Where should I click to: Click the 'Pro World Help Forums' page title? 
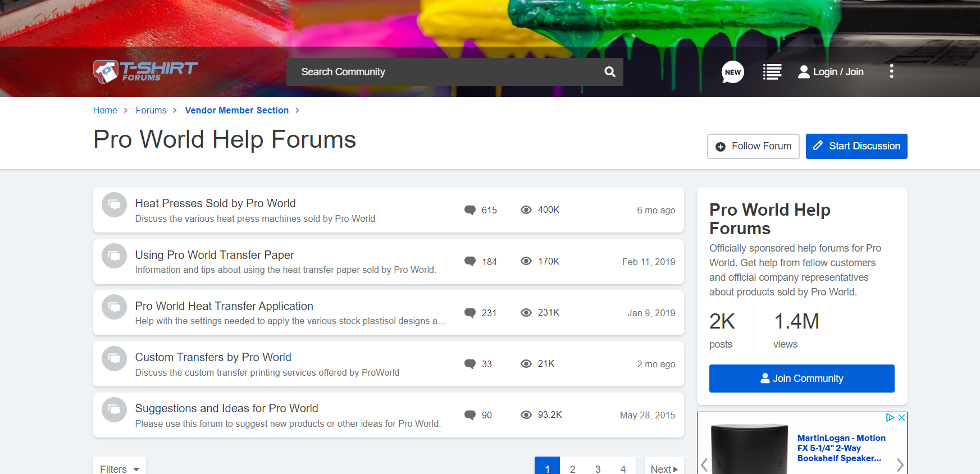coord(225,139)
